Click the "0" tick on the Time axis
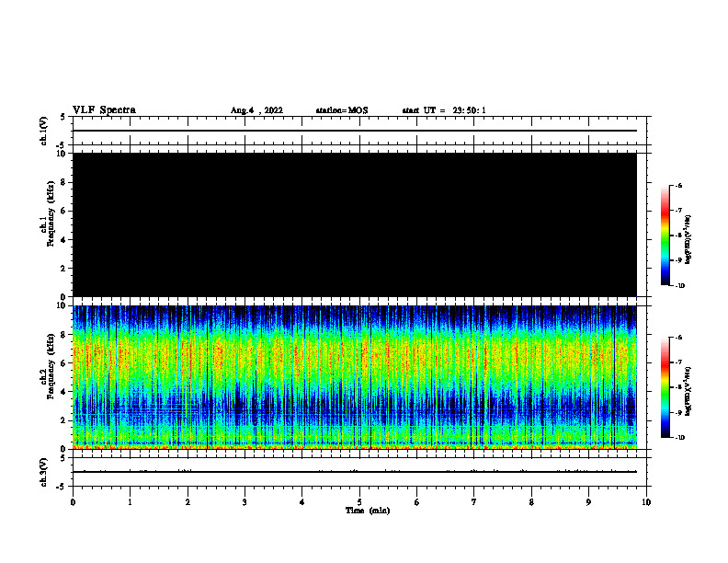 [73, 502]
